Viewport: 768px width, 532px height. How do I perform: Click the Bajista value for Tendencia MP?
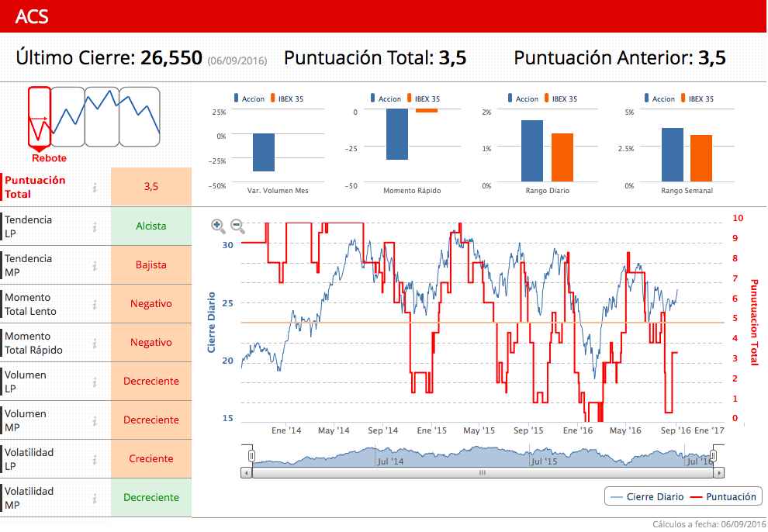[150, 264]
